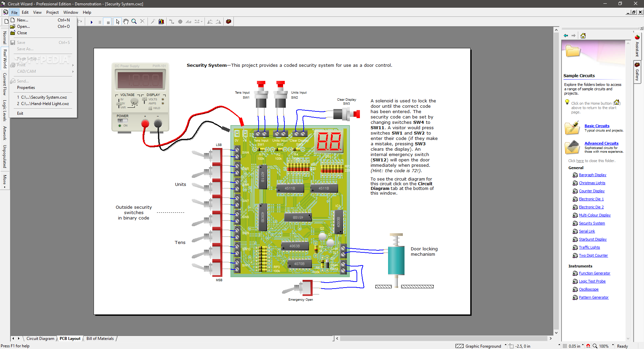Click 'here' to close the folder

(580, 161)
